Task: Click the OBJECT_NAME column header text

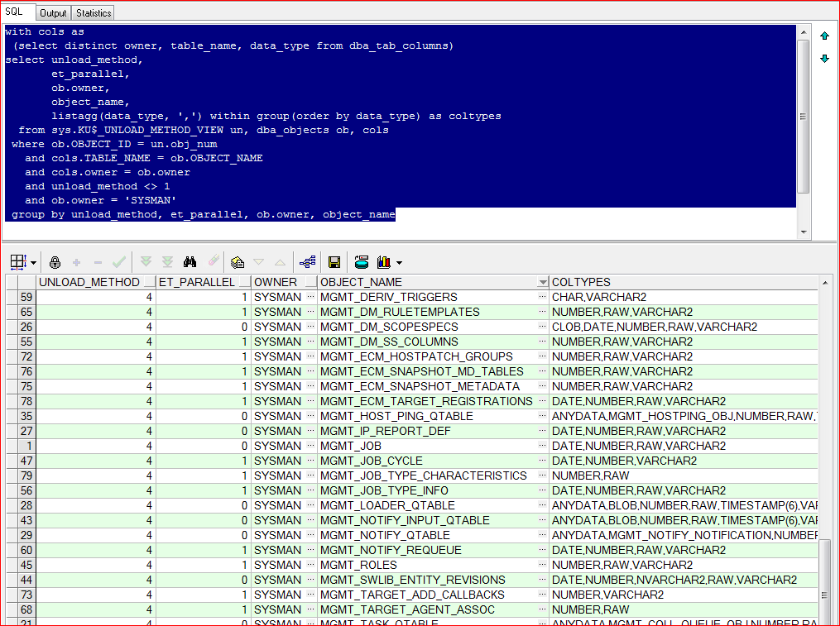Action: click(361, 282)
